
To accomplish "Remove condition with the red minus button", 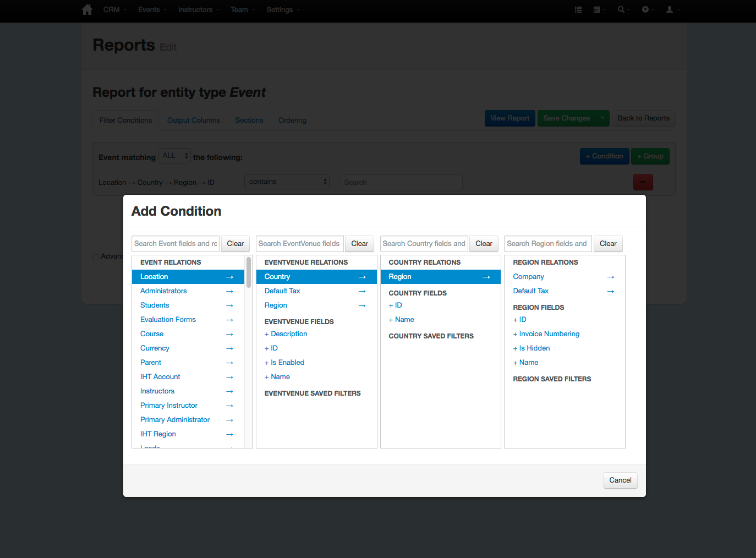I will tap(643, 182).
